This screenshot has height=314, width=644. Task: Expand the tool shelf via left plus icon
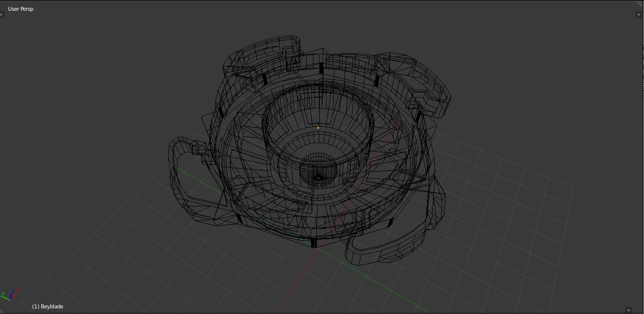pyautogui.click(x=2, y=15)
